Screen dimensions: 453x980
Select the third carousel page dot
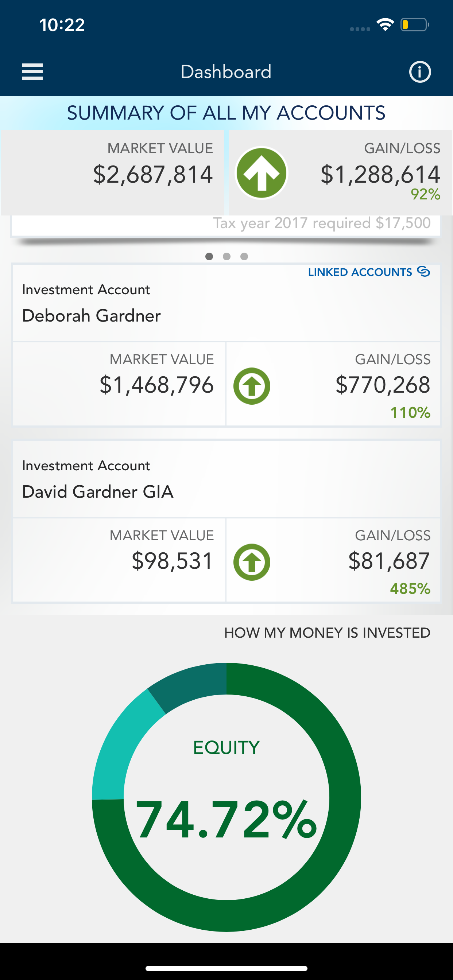click(x=244, y=256)
